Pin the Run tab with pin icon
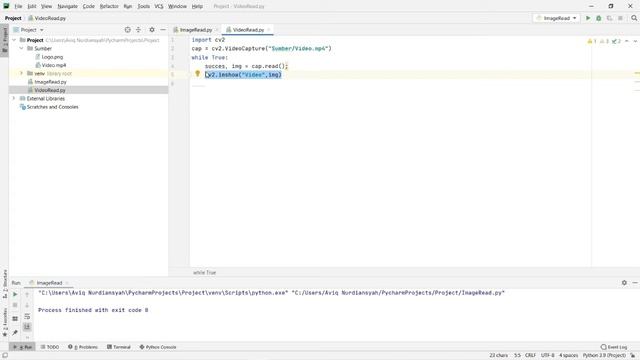The width and height of the screenshot is (640, 360). 15,333
